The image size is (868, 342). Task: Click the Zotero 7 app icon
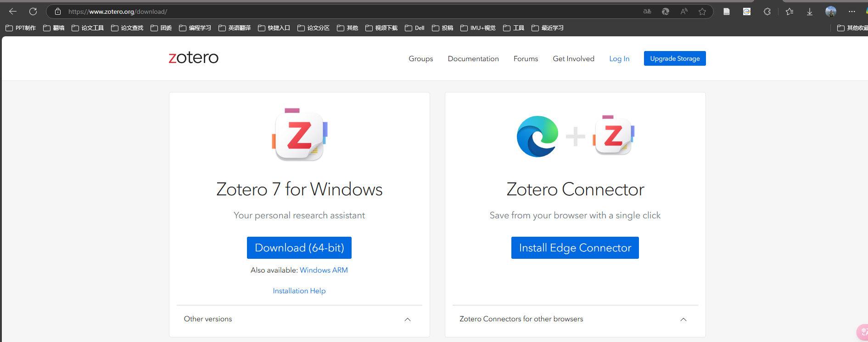click(299, 135)
